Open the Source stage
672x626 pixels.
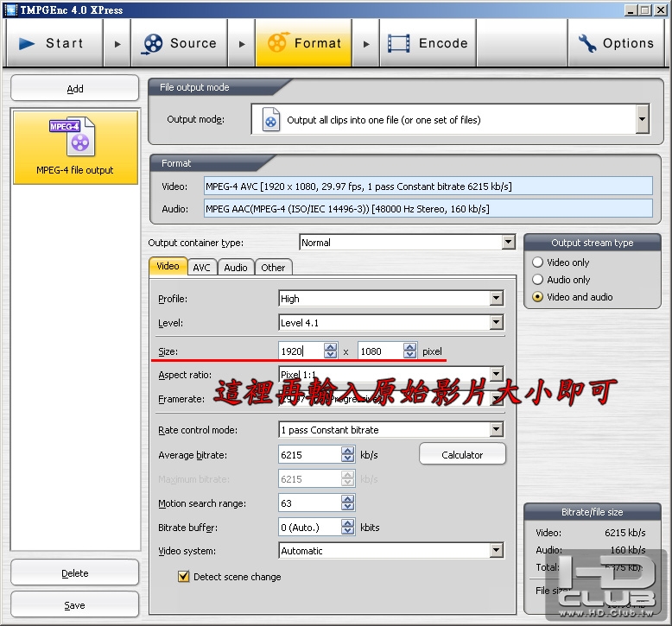pyautogui.click(x=180, y=43)
